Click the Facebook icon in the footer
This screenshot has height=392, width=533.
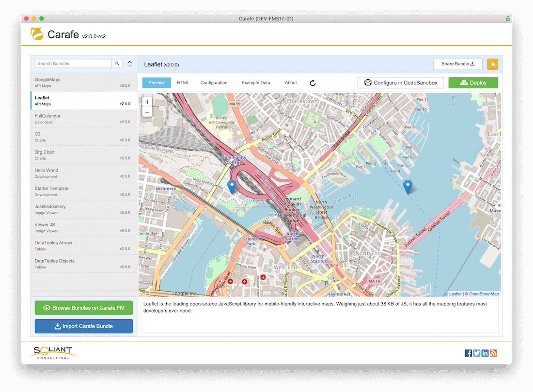point(468,353)
